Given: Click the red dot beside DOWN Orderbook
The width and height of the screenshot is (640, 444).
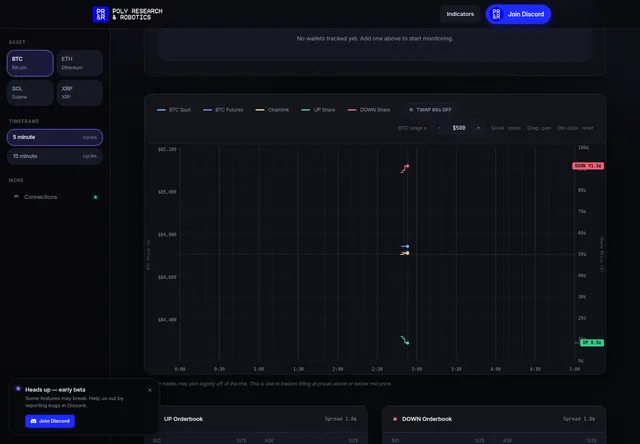Looking at the screenshot, I should pyautogui.click(x=395, y=419).
